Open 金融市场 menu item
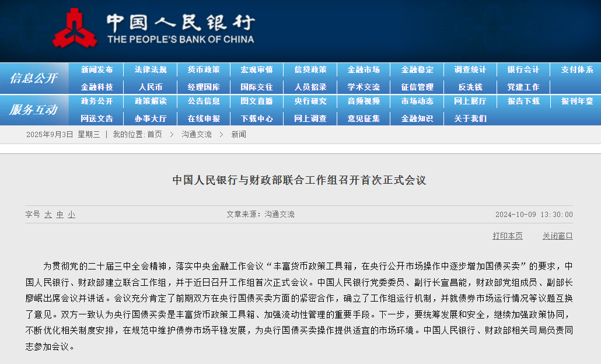This screenshot has height=364, width=601. pyautogui.click(x=364, y=70)
